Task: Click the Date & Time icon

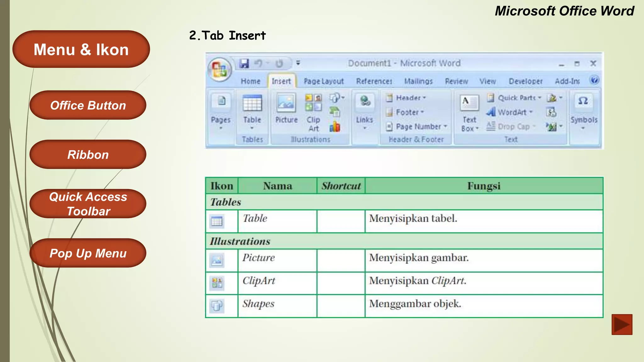Action: 551,112
